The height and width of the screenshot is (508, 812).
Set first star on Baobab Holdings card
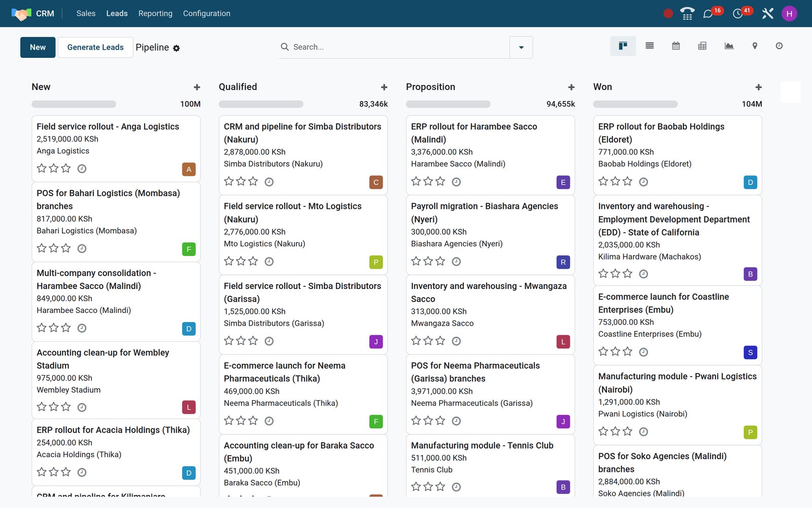[603, 181]
